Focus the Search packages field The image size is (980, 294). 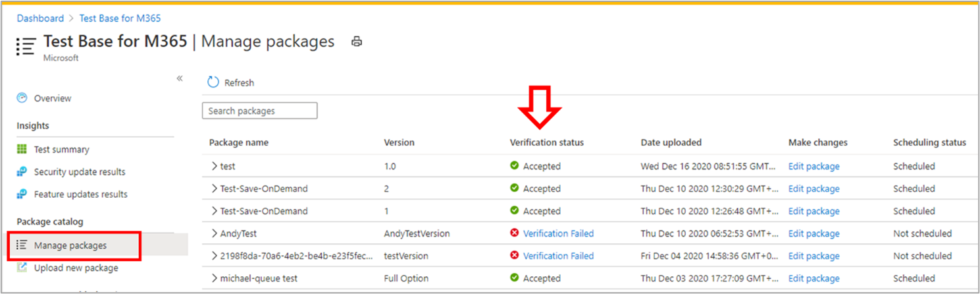259,111
